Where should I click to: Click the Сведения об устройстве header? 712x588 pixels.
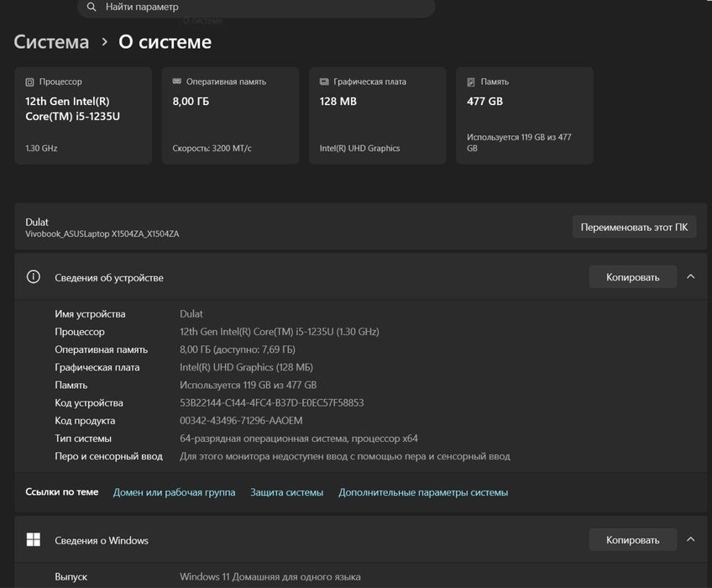coord(360,276)
